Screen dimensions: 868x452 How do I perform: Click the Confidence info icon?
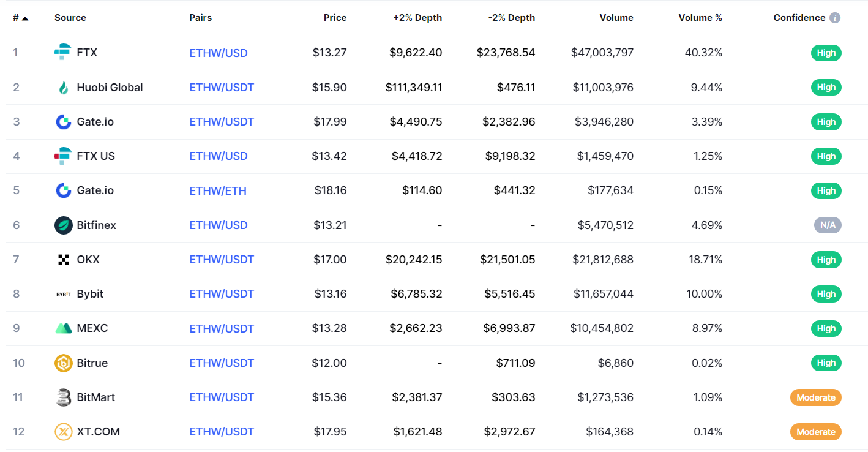(x=835, y=18)
